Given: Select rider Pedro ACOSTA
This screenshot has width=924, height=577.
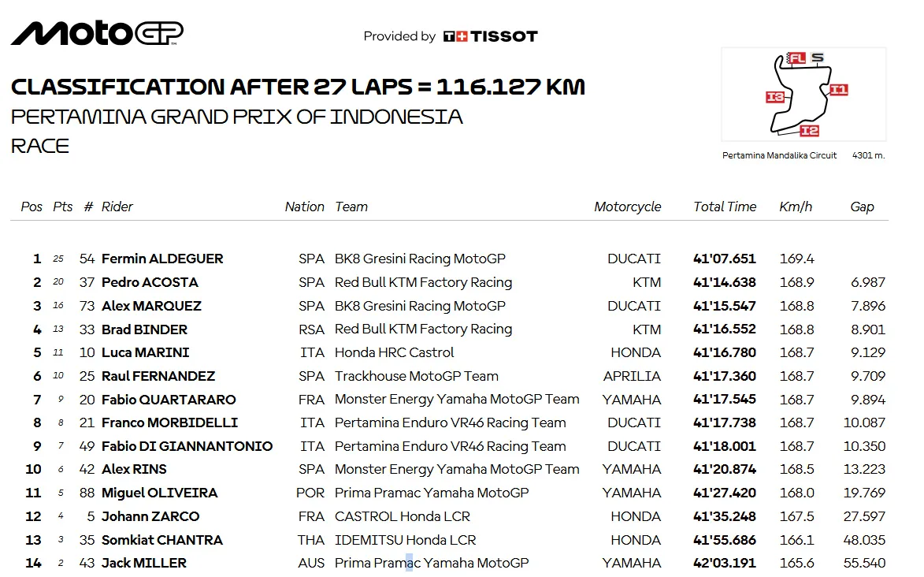Looking at the screenshot, I should coord(150,282).
